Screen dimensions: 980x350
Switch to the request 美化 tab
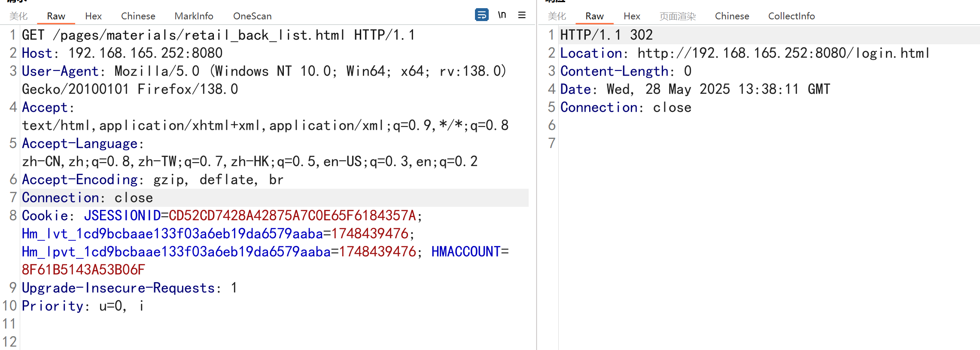pyautogui.click(x=18, y=16)
